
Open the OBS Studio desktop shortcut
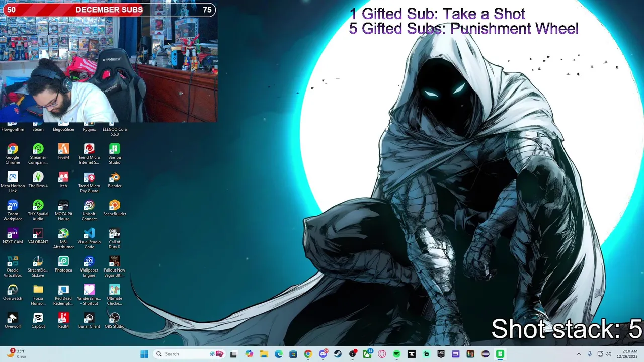115,321
